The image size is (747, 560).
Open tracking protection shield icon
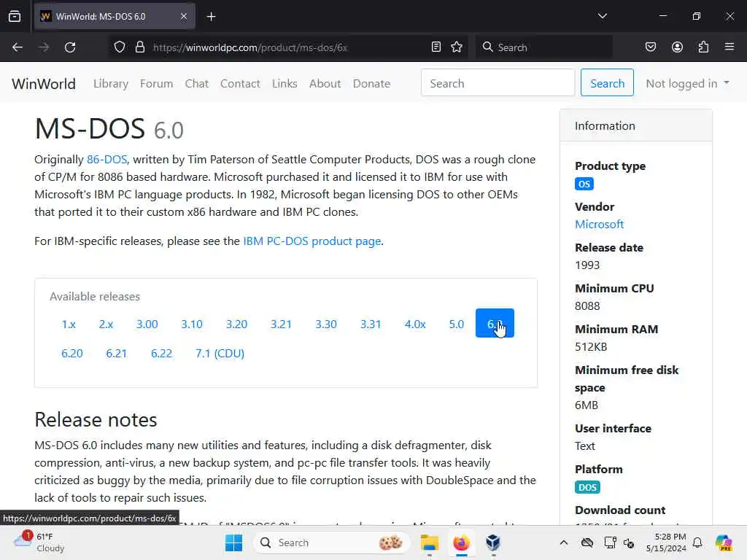pyautogui.click(x=120, y=47)
